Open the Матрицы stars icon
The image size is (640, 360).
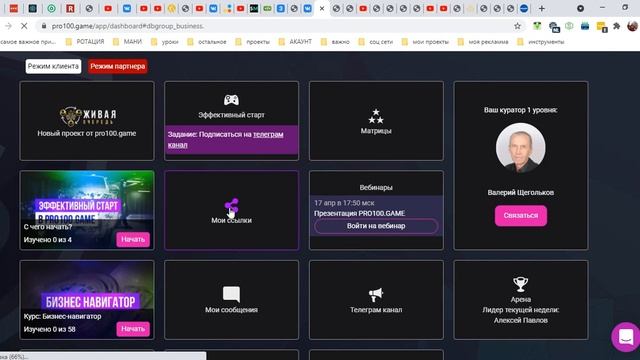(376, 116)
